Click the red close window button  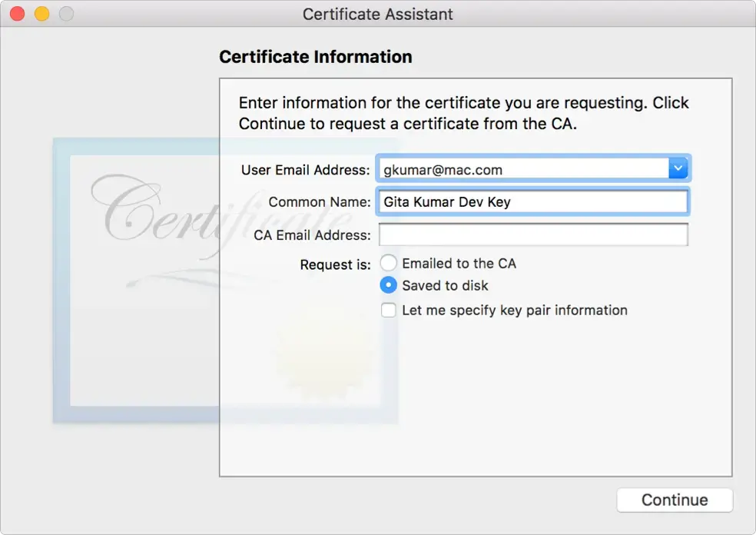[17, 13]
